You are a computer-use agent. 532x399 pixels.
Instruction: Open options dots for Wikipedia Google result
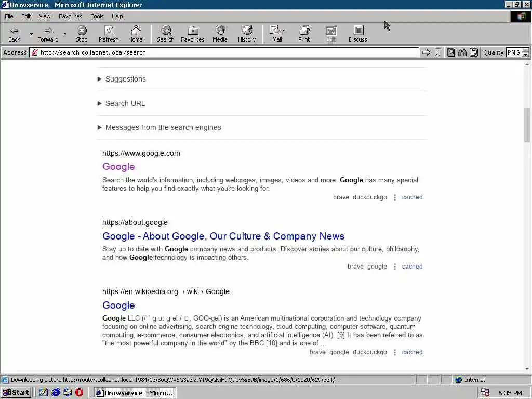point(395,353)
